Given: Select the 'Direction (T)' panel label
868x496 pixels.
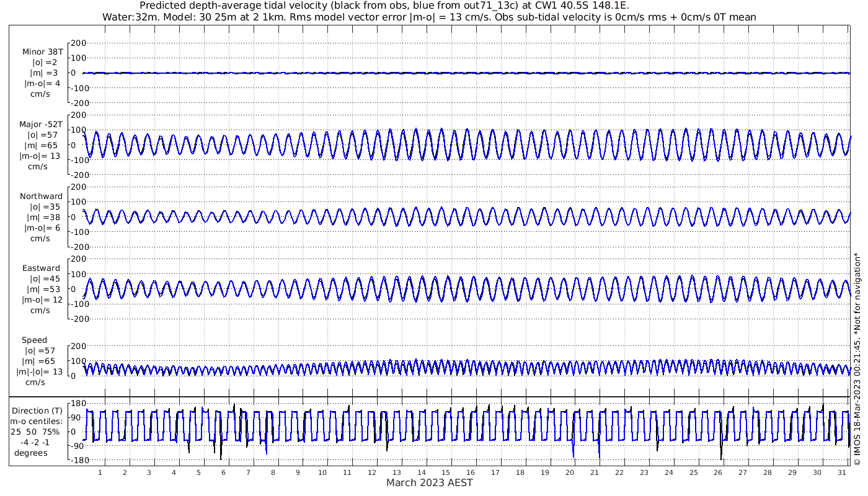Looking at the screenshot, I should click(x=37, y=410).
